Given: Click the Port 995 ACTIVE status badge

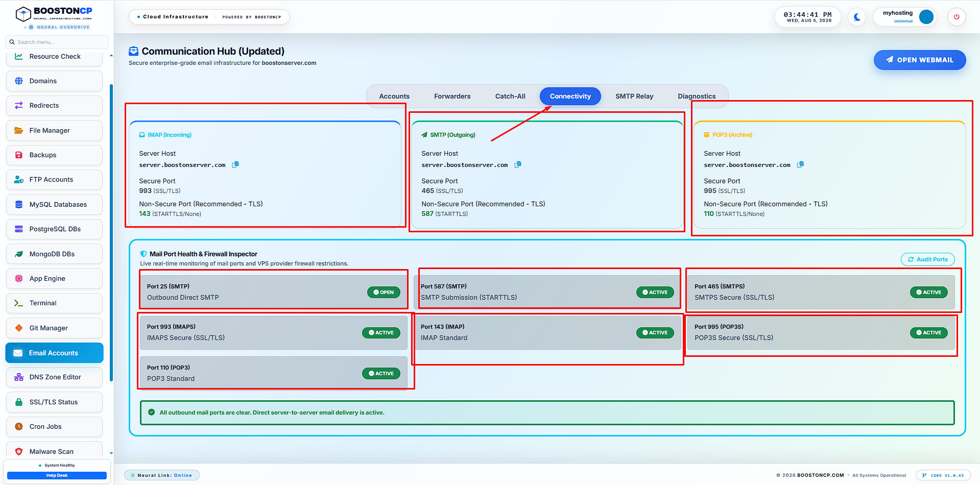Looking at the screenshot, I should coord(929,332).
